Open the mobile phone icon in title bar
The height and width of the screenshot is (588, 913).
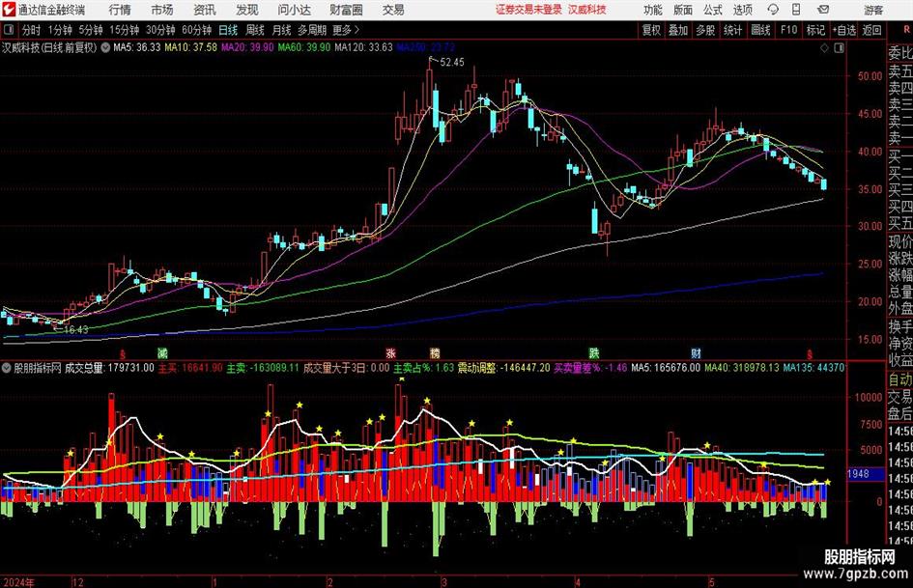point(796,10)
